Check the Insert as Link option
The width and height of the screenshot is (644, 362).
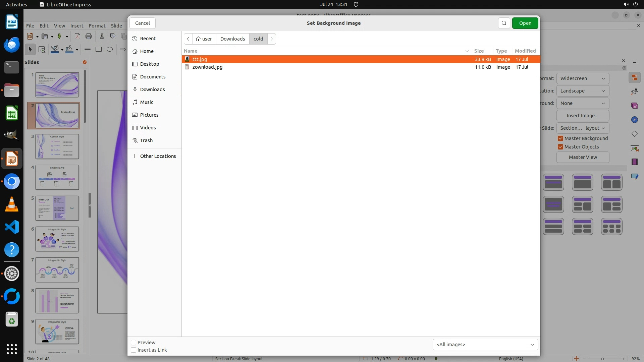[133, 350]
